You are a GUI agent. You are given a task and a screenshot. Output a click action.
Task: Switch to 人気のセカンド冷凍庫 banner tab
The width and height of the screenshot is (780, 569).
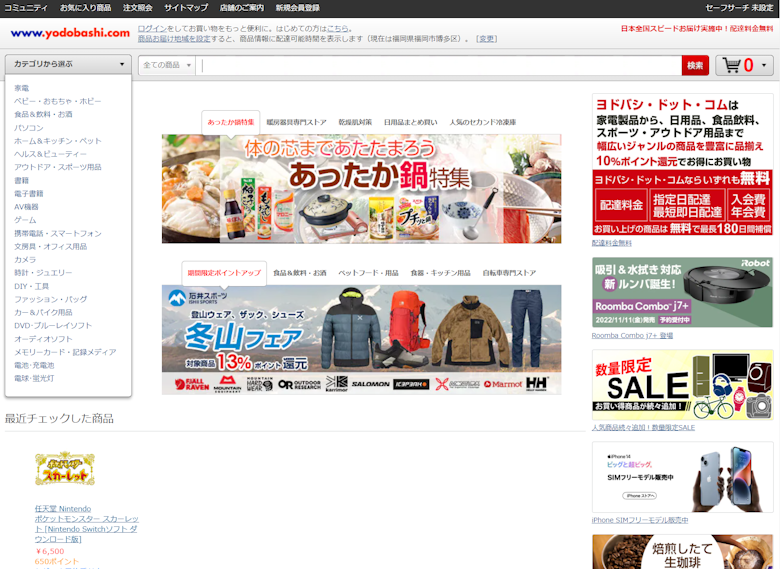483,122
